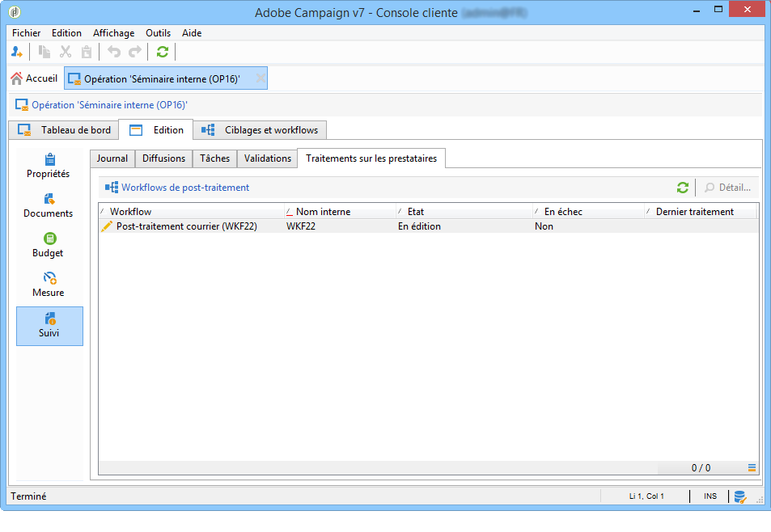Select the Post-traitement courrier (WKF22) row

tap(428, 226)
